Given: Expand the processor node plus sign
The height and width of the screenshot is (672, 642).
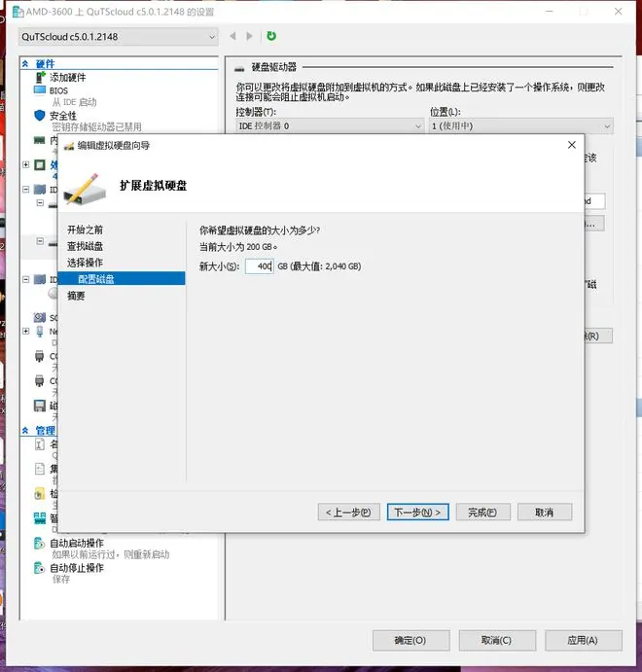Looking at the screenshot, I should point(25,164).
